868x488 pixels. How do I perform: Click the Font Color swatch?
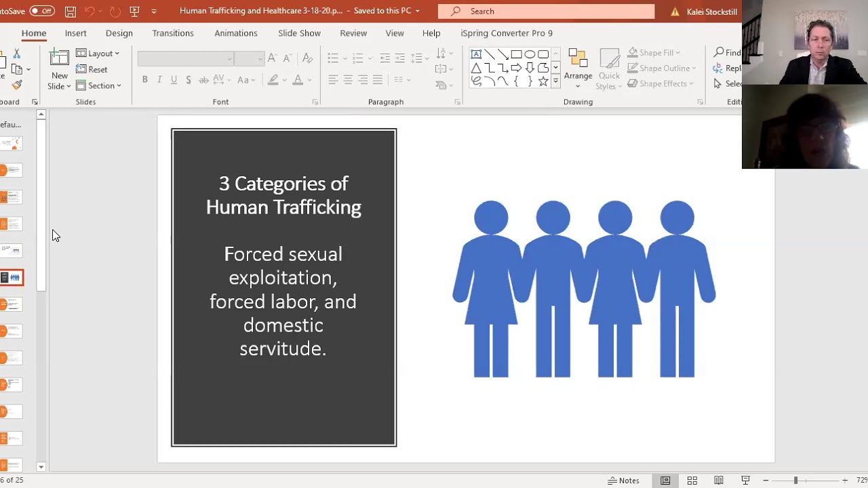[x=298, y=80]
